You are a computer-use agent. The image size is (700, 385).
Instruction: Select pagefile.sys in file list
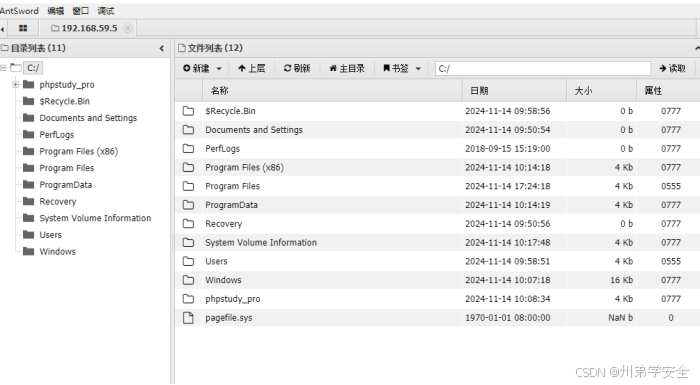(x=229, y=318)
